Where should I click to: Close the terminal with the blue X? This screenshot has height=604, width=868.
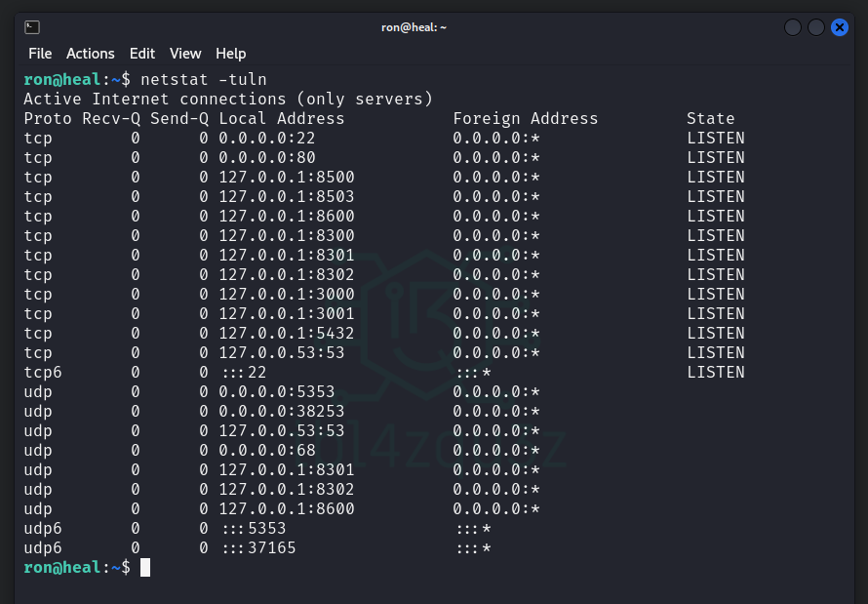pyautogui.click(x=840, y=27)
